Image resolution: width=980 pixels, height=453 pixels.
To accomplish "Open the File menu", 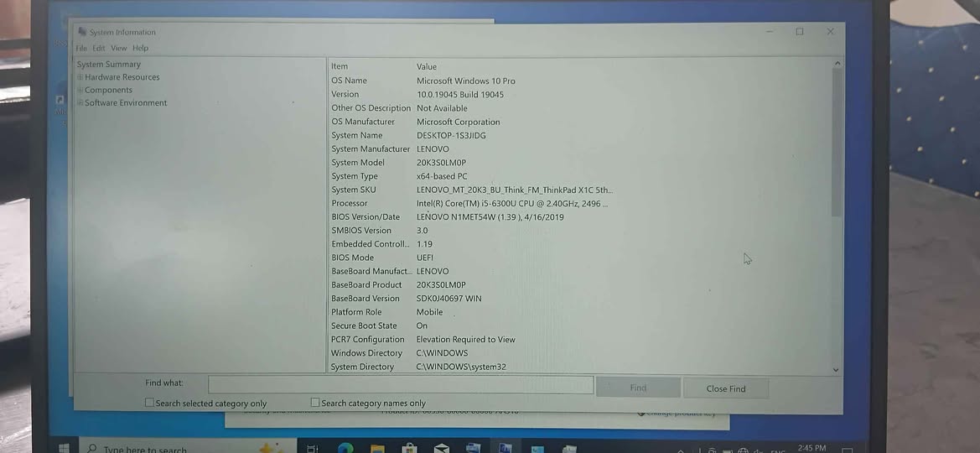I will click(81, 48).
